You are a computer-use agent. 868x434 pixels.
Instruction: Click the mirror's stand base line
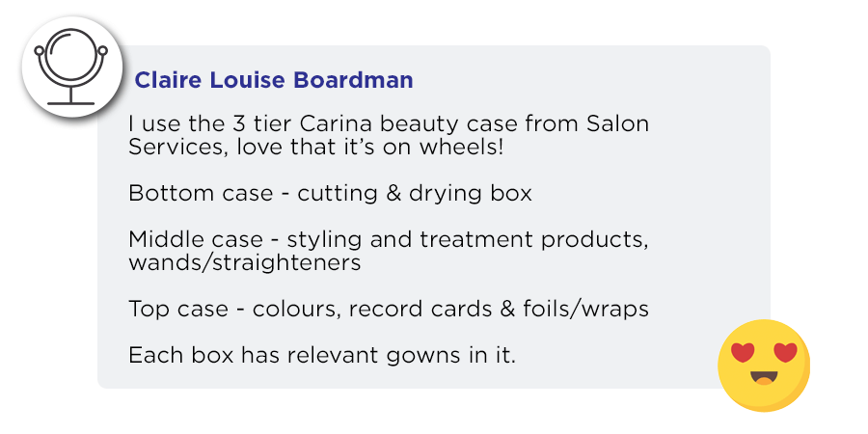(70, 103)
